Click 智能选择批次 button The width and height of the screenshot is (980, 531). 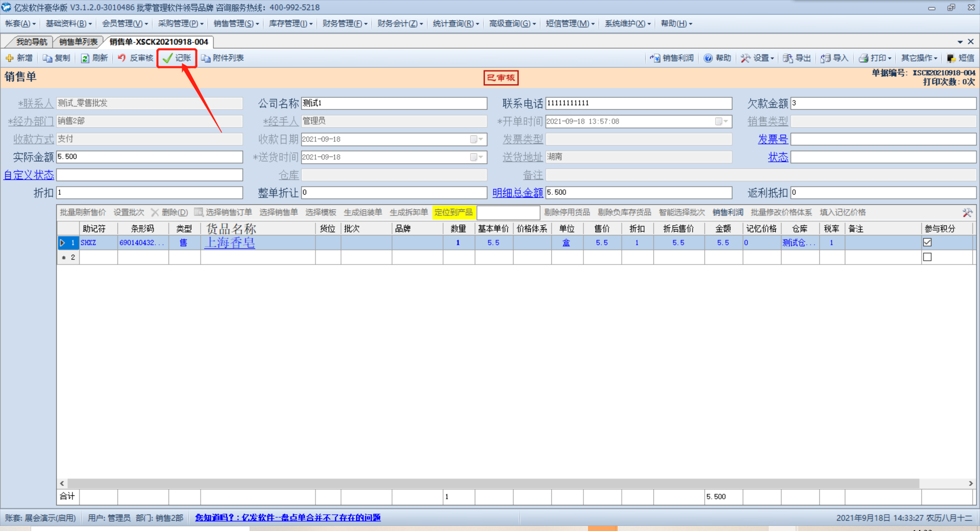click(x=681, y=212)
